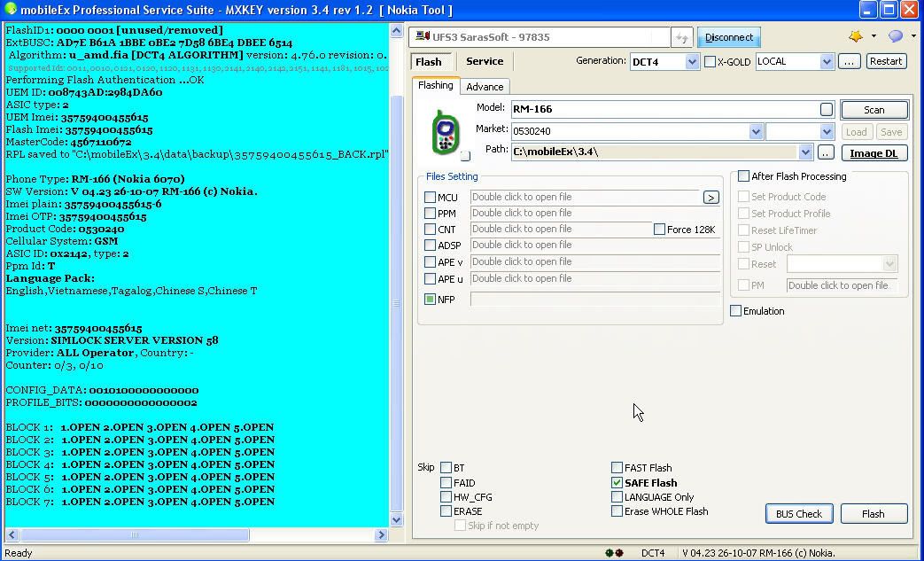
Task: Click the log panel scroll-right arrow
Action: tap(381, 534)
